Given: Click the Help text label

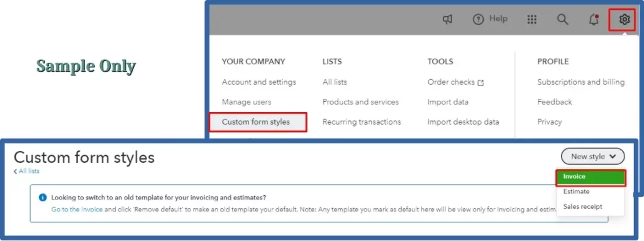Looking at the screenshot, I should (x=498, y=19).
